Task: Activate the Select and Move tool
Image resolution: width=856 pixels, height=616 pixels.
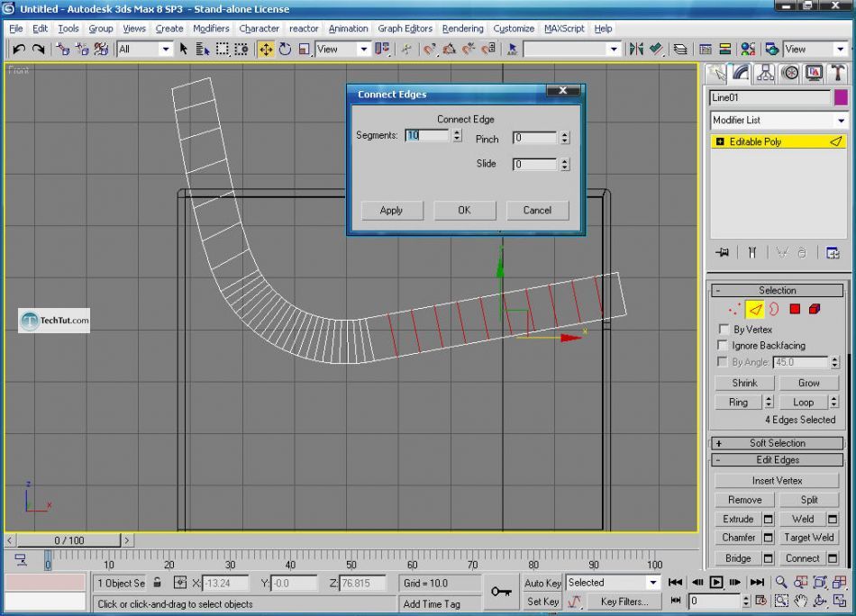Action: [266, 50]
